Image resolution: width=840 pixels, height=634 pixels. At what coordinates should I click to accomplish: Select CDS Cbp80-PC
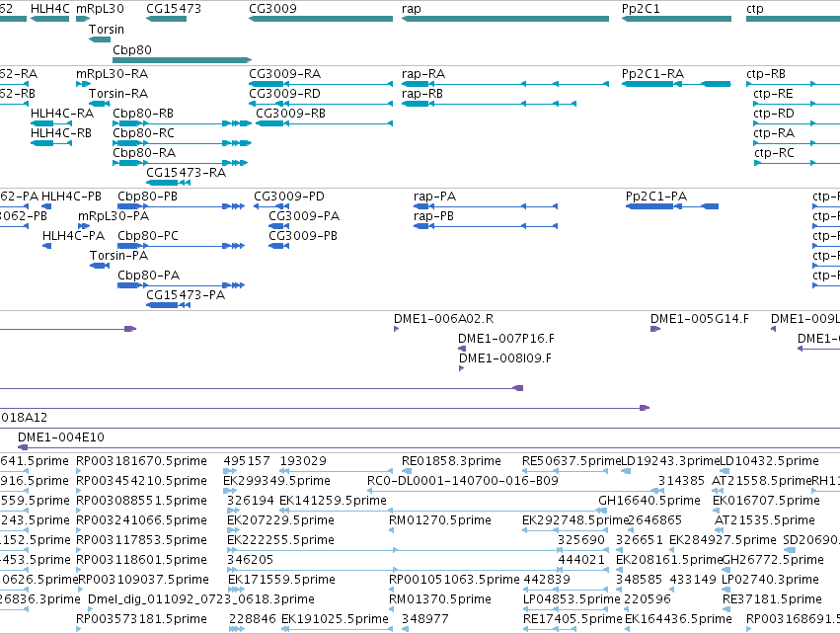pos(148,236)
